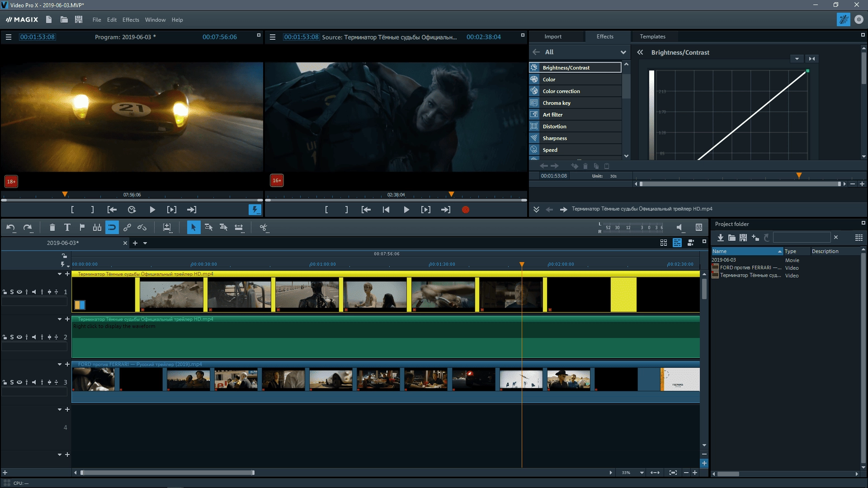The image size is (868, 488).
Task: Switch to storyboard grid view icon
Action: pos(664,243)
